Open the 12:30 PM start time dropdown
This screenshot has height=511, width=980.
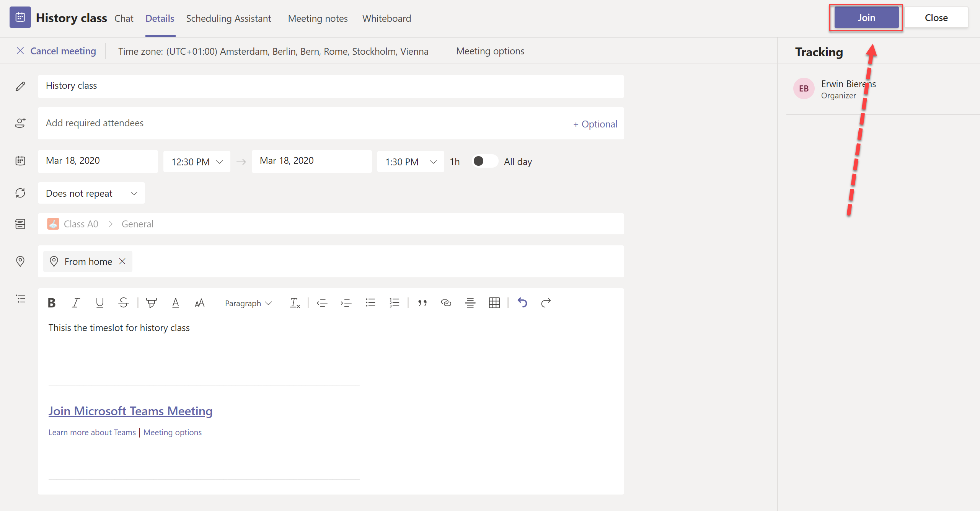[x=197, y=162]
